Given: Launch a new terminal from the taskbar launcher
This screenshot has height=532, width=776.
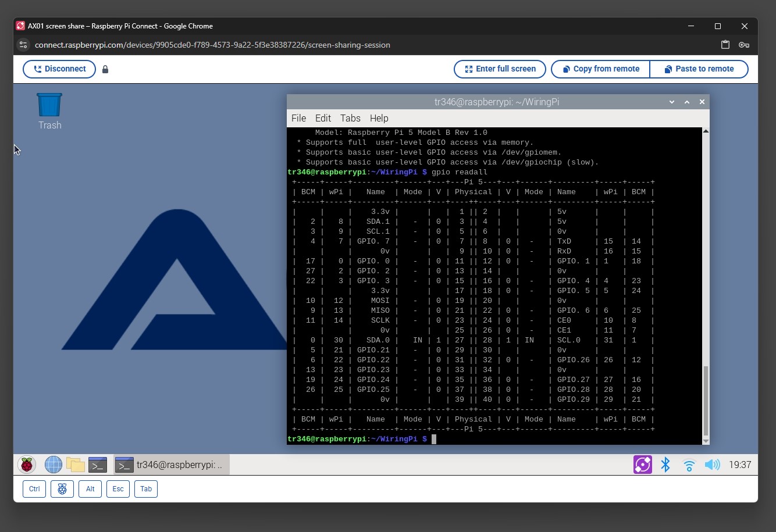Looking at the screenshot, I should [97, 465].
